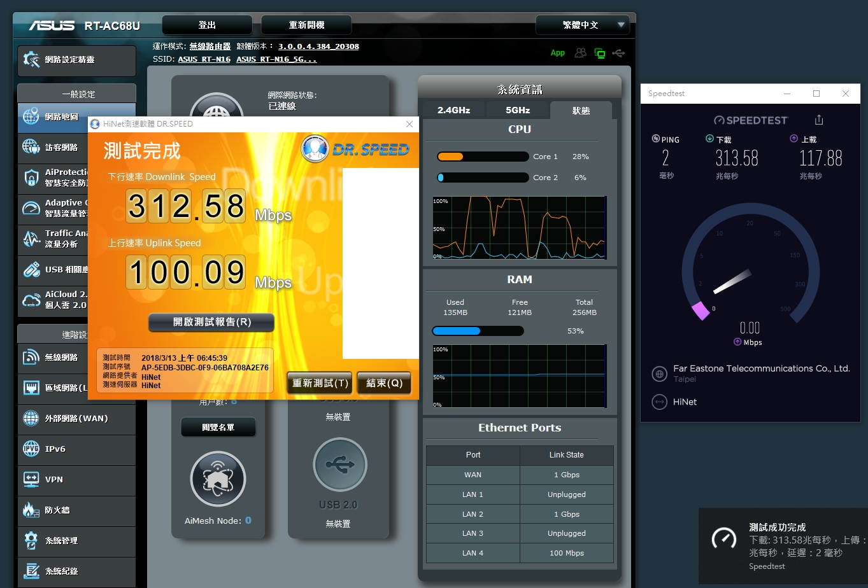Click 結束(Q) quit button in Dr.Speed
Screen dimensions: 868x588
tap(384, 383)
